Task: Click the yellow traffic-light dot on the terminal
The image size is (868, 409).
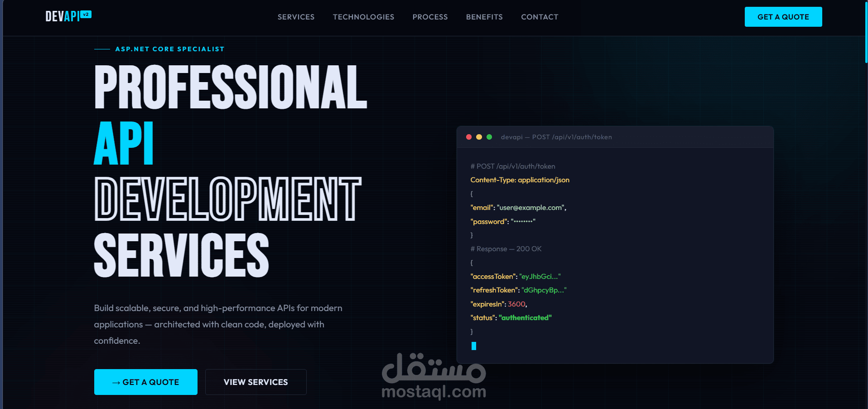Action: point(479,137)
